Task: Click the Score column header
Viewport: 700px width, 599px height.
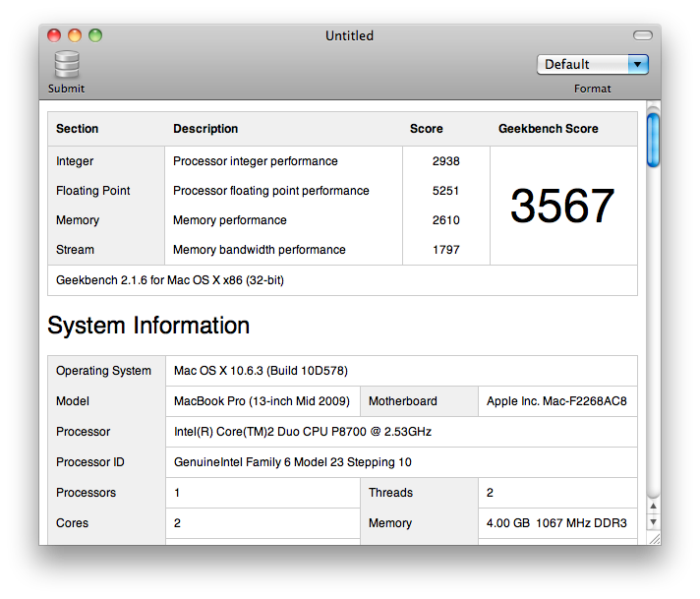Action: coord(427,129)
